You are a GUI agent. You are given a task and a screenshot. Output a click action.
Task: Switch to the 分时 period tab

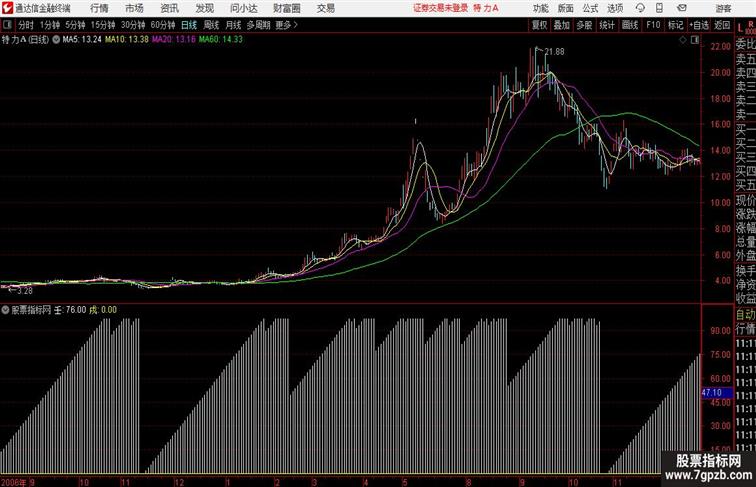tap(26, 25)
